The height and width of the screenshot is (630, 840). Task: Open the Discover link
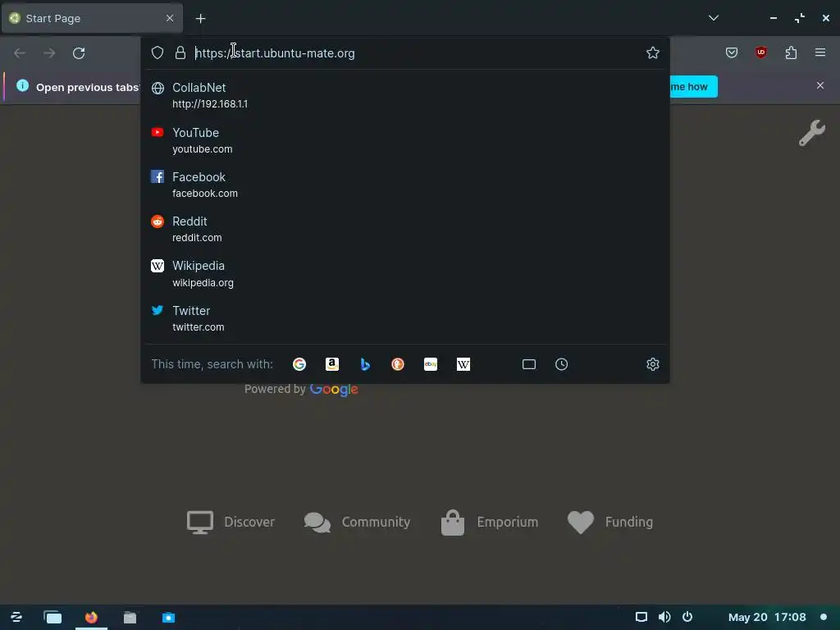[231, 522]
